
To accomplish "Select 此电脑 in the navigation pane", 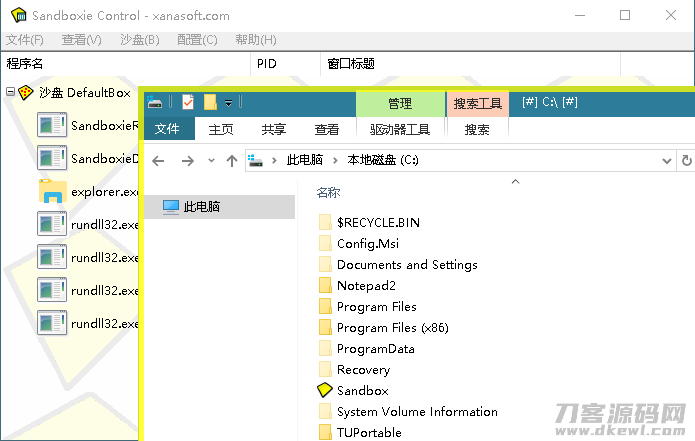I will (x=220, y=207).
